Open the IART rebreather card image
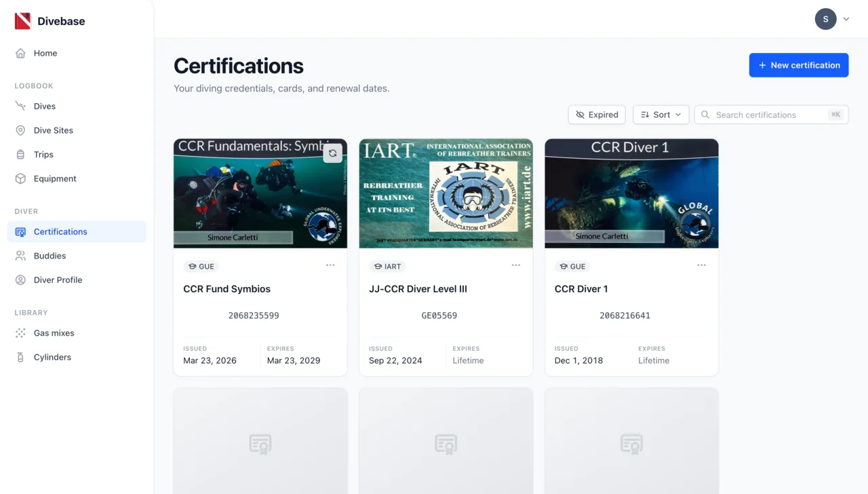 point(446,193)
